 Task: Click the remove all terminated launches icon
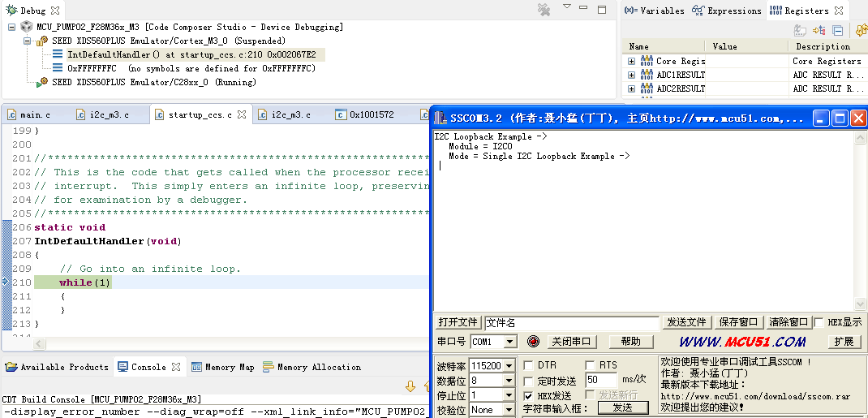coord(544,10)
